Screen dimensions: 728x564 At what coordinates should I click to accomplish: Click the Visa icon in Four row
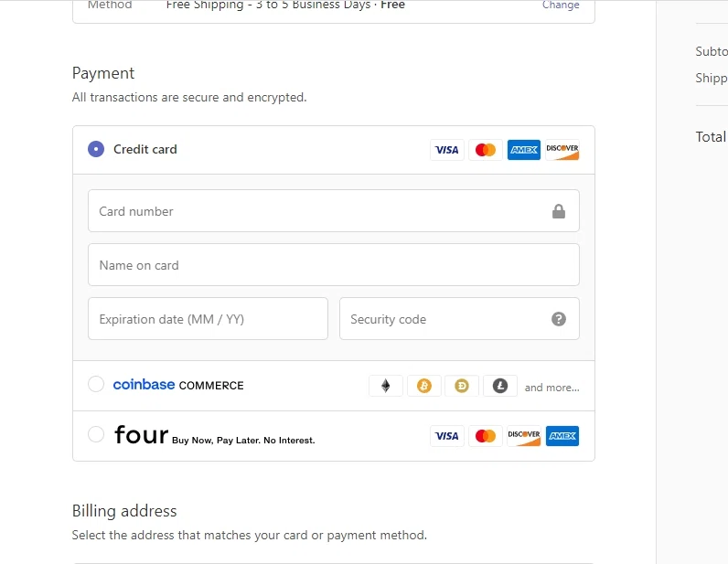447,436
